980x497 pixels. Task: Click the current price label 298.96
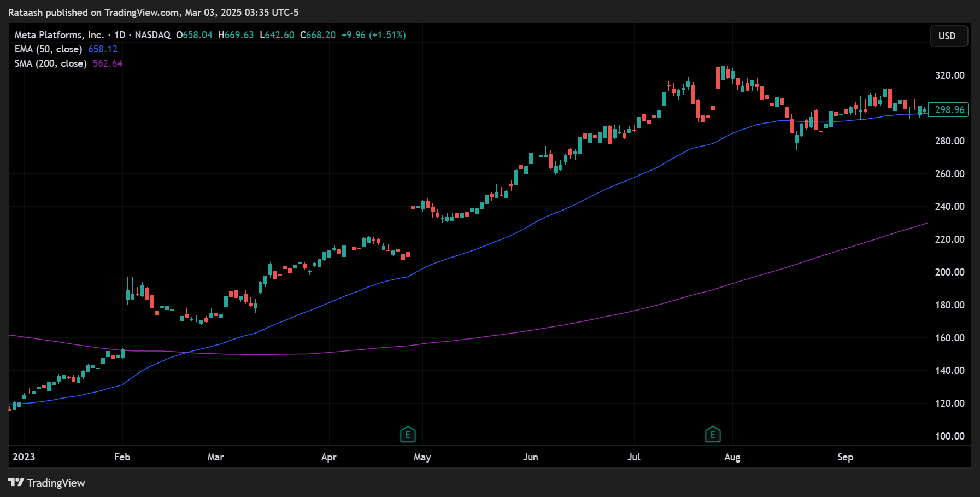[948, 110]
